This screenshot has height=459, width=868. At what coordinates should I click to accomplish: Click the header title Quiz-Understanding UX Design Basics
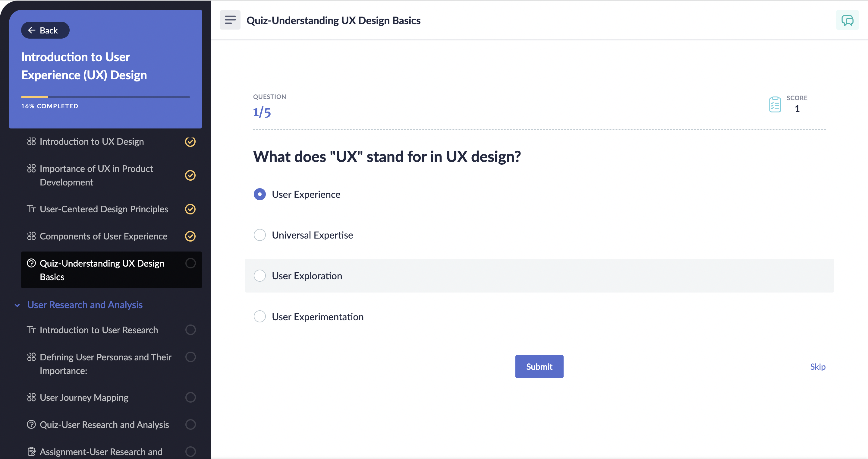click(333, 21)
